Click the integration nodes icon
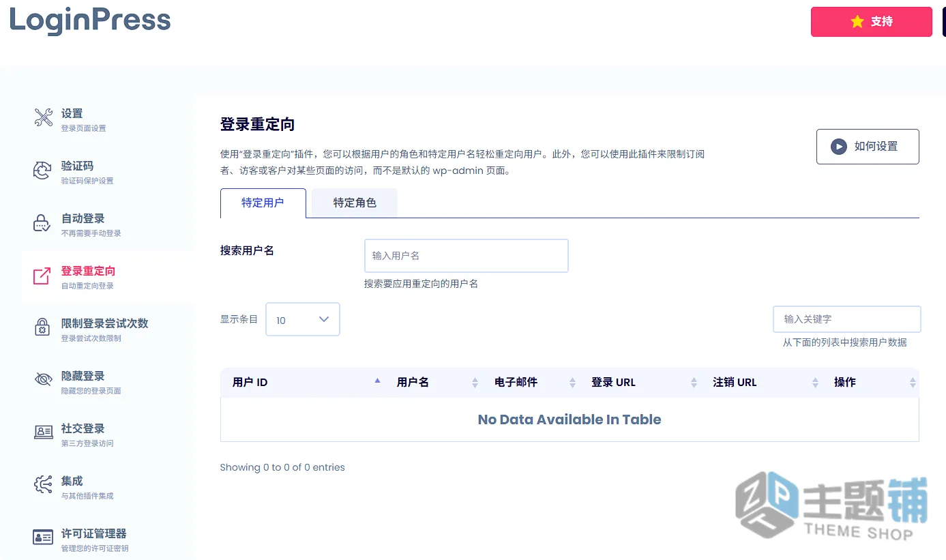The image size is (946, 560). (43, 485)
